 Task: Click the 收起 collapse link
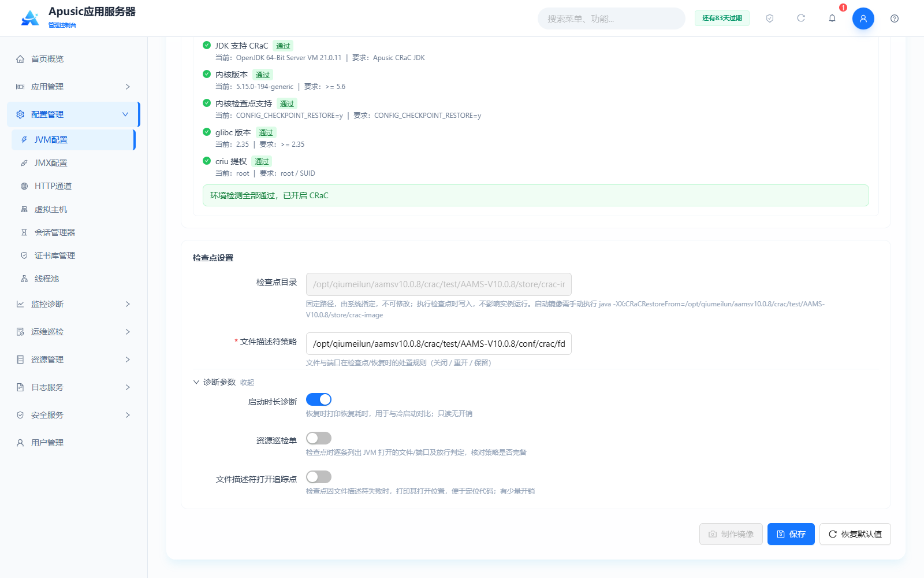click(247, 383)
